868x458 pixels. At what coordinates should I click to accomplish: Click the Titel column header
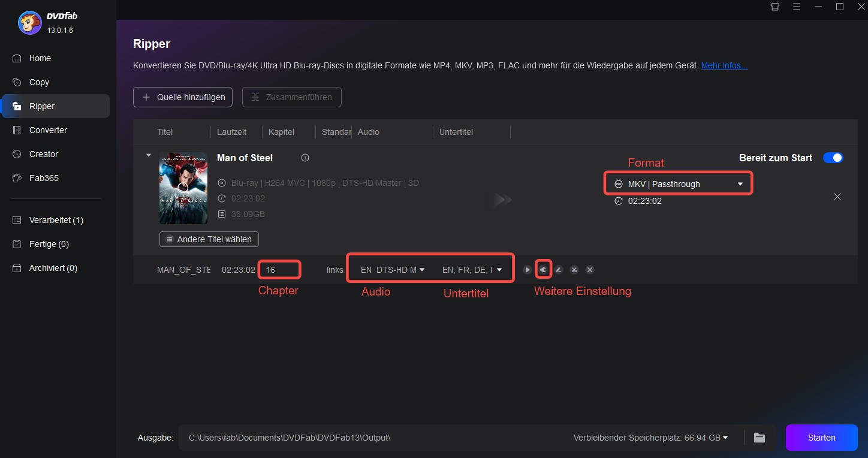click(165, 132)
